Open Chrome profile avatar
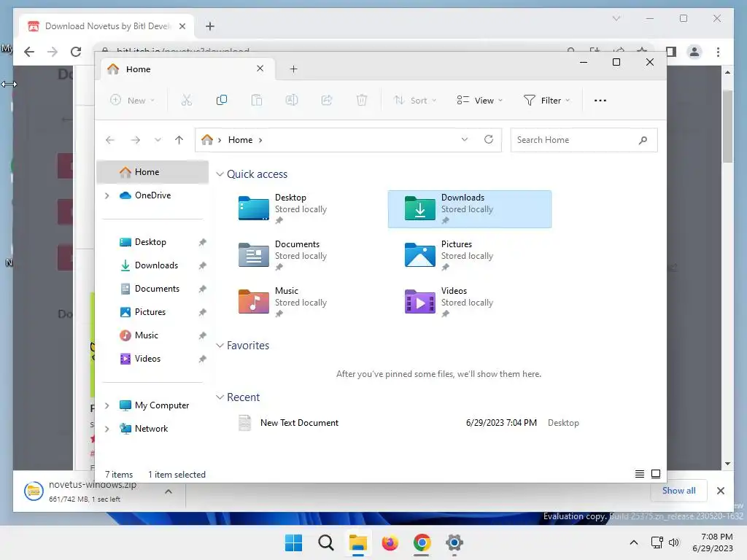The image size is (747, 560). point(694,52)
